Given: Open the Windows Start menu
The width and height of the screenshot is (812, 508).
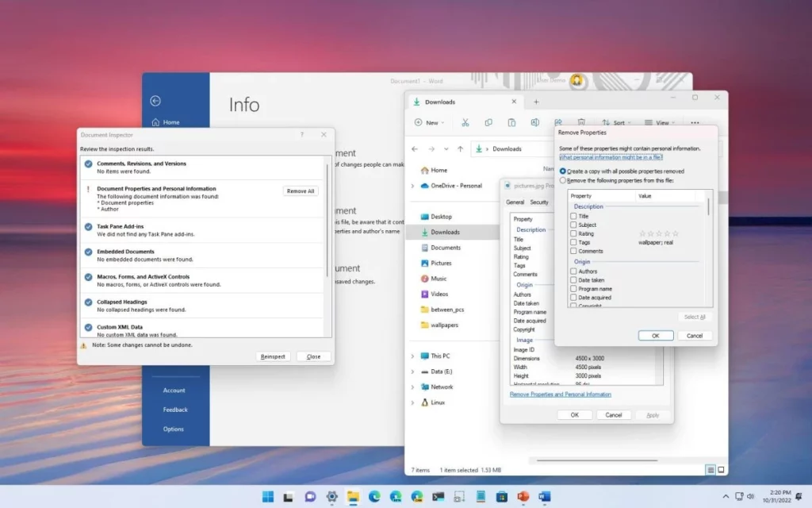Looking at the screenshot, I should pyautogui.click(x=268, y=497).
